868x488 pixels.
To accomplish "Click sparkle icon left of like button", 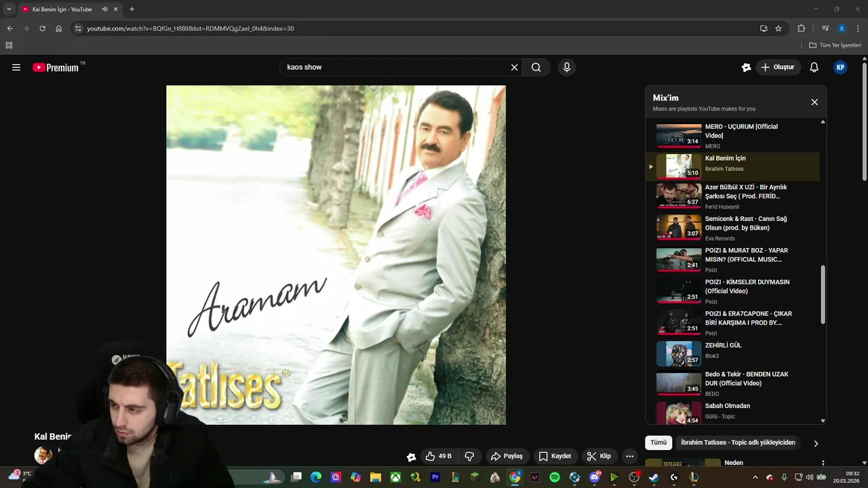I will (x=411, y=457).
